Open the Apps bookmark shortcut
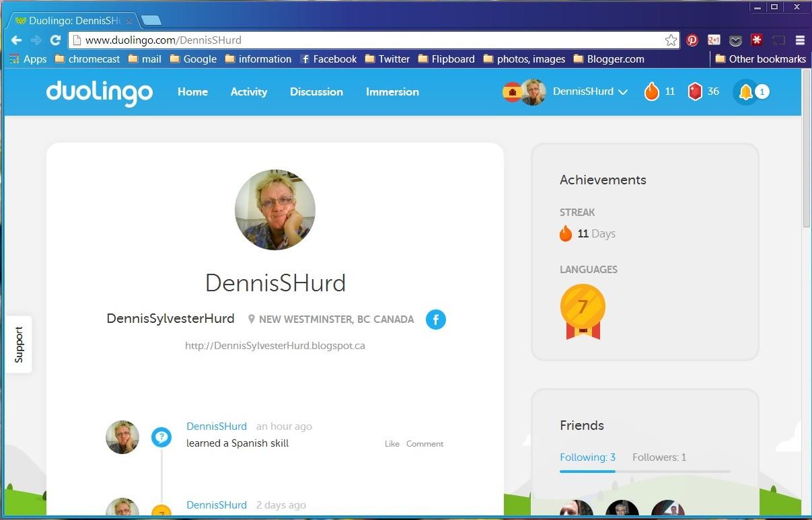 28,59
